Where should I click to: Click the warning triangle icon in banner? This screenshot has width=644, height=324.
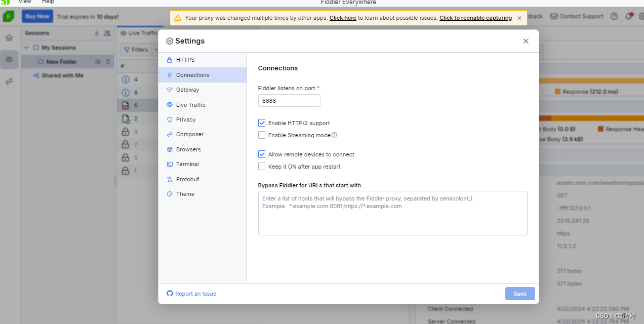coord(178,18)
